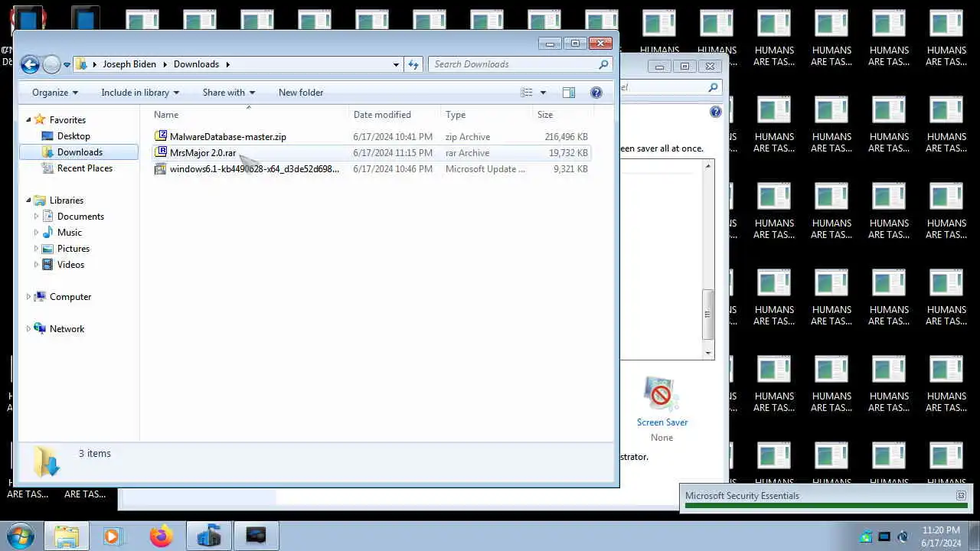Click the 6/17/2024 11:15 PM date cell
980x551 pixels.
(x=393, y=153)
